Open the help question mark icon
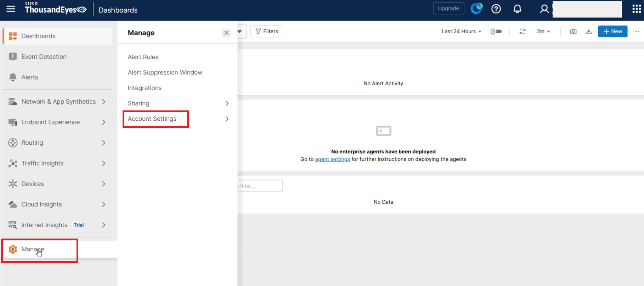644x286 pixels. [x=496, y=9]
